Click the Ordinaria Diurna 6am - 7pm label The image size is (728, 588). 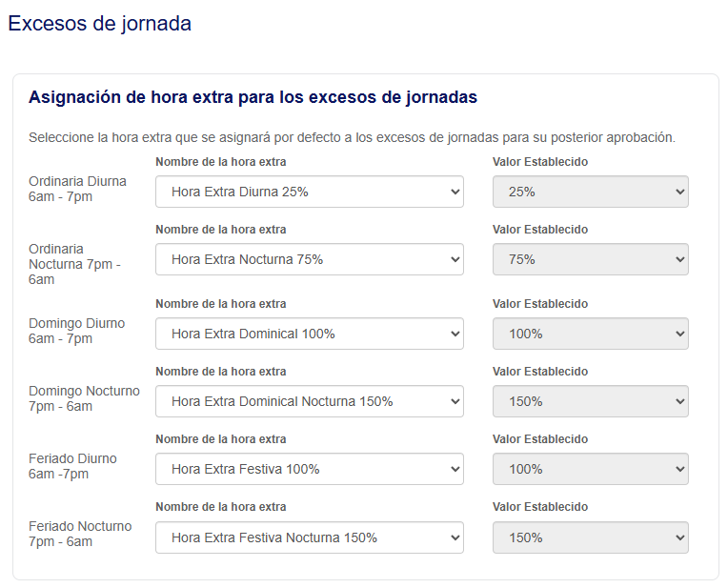[x=77, y=189]
